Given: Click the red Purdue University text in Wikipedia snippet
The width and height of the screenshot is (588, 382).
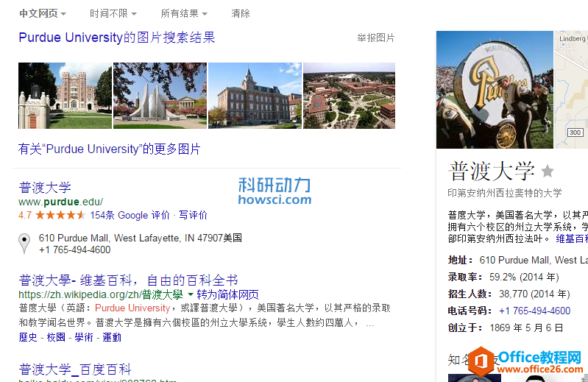Looking at the screenshot, I should tap(132, 308).
